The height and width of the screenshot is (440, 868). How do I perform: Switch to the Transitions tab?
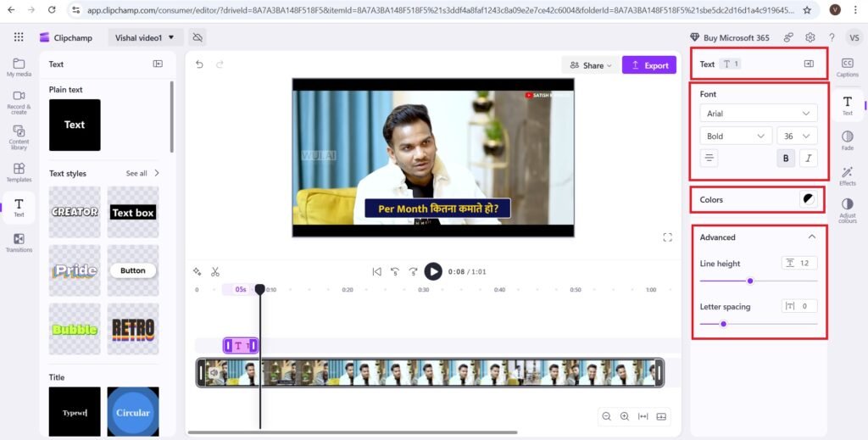click(19, 242)
